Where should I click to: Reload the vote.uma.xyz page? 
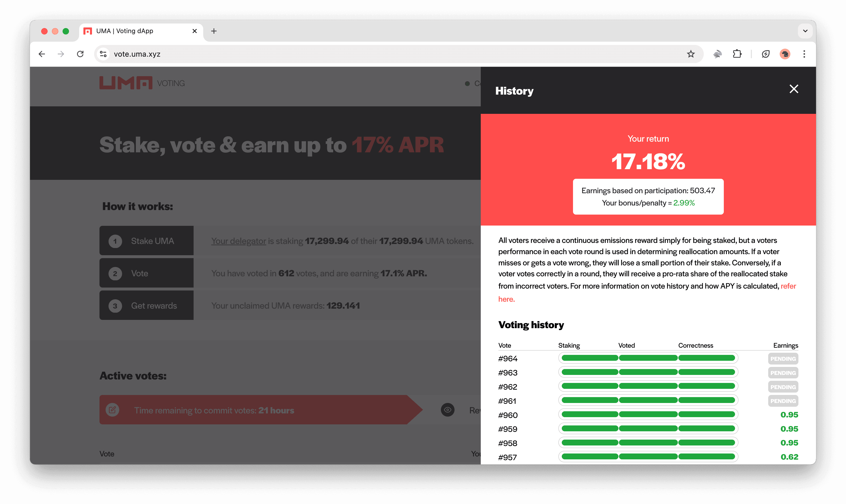[80, 54]
